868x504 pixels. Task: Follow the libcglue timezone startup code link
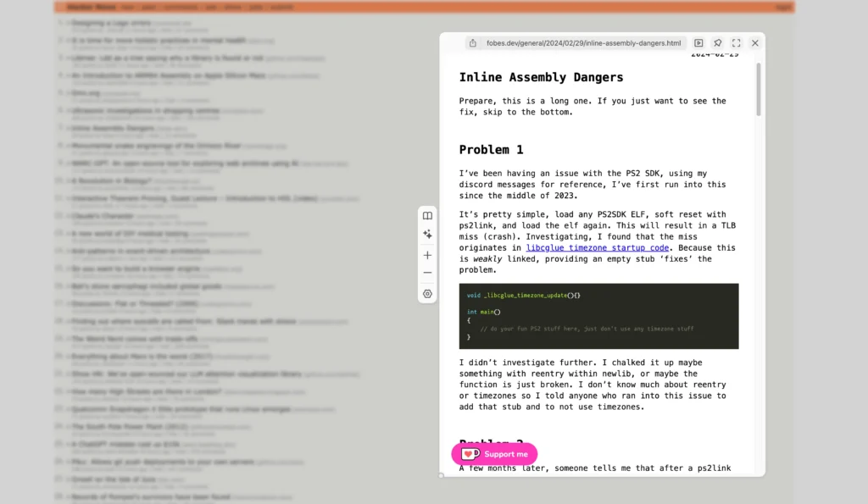point(598,247)
